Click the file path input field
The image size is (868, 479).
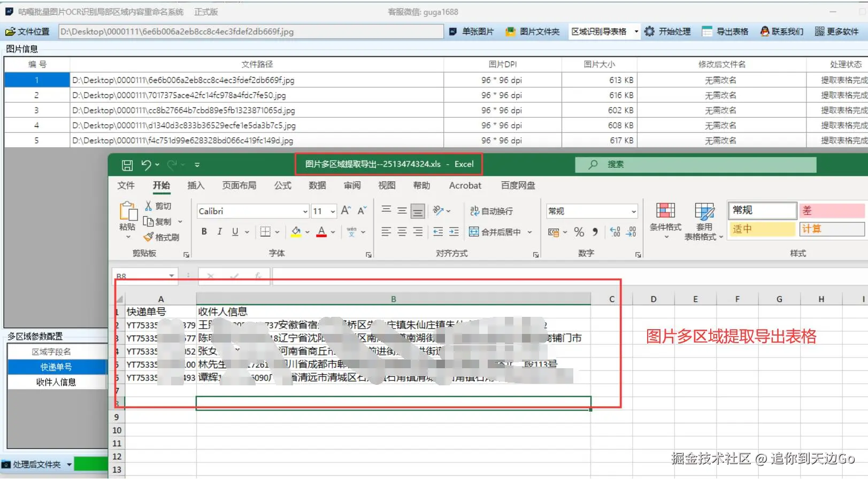pyautogui.click(x=251, y=32)
